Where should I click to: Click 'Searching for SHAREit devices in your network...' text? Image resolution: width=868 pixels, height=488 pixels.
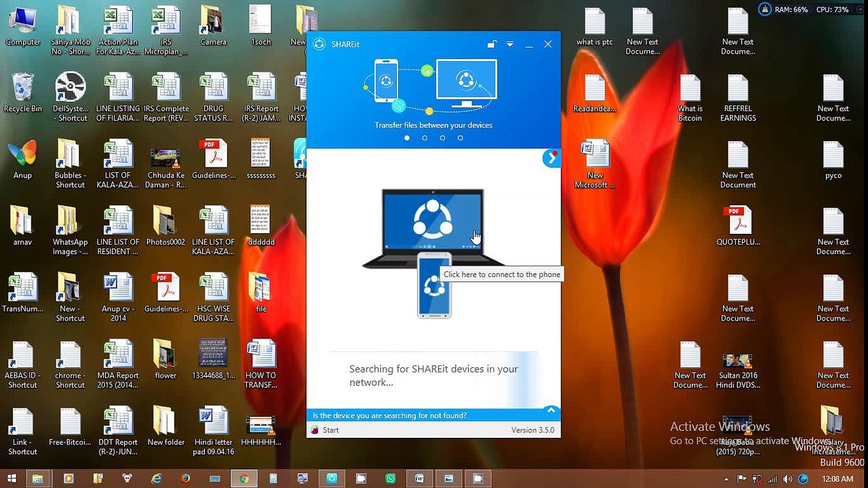click(433, 375)
